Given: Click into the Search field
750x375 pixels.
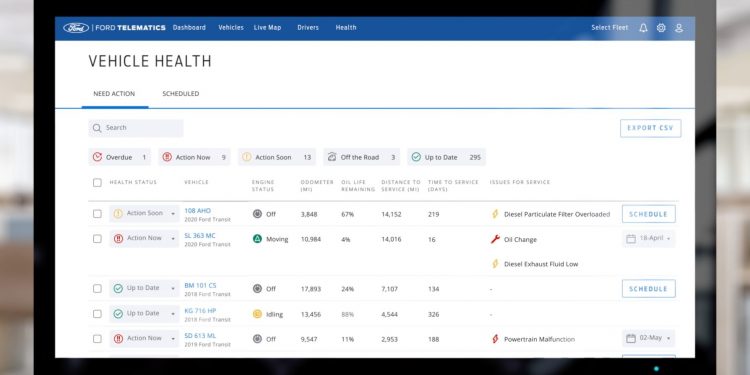Looking at the screenshot, I should coord(136,128).
